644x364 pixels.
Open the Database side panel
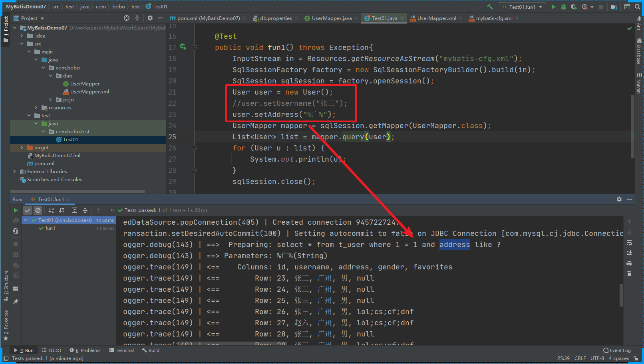tap(639, 51)
